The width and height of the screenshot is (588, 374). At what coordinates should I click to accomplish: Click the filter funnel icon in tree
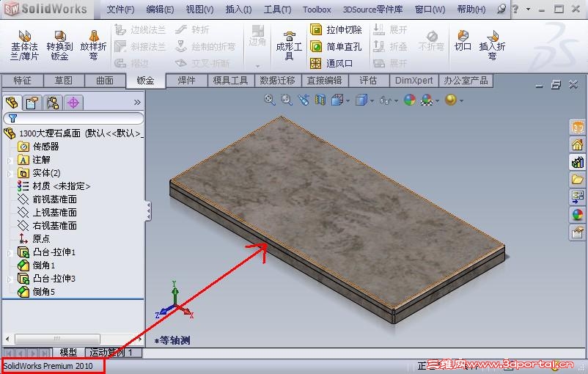point(12,119)
